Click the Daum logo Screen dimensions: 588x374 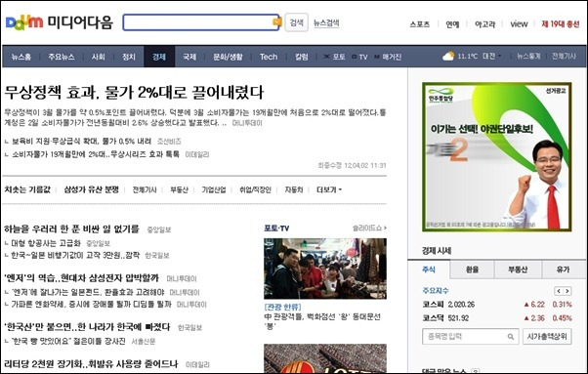click(x=24, y=22)
